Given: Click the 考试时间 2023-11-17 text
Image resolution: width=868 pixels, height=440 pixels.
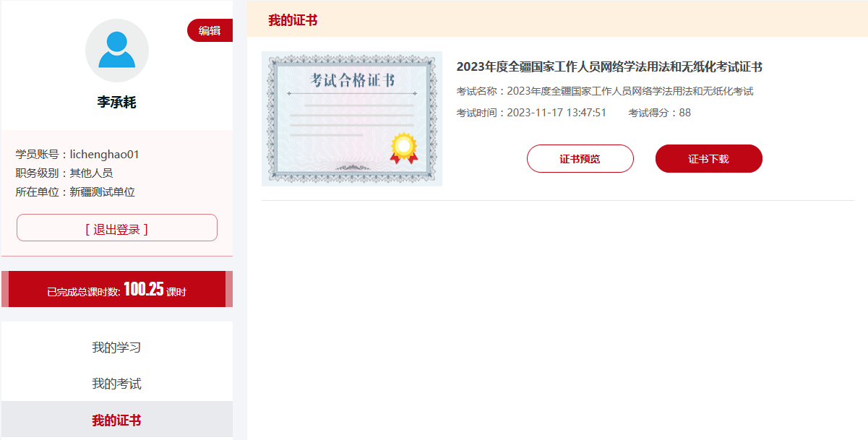Looking at the screenshot, I should pyautogui.click(x=531, y=113).
